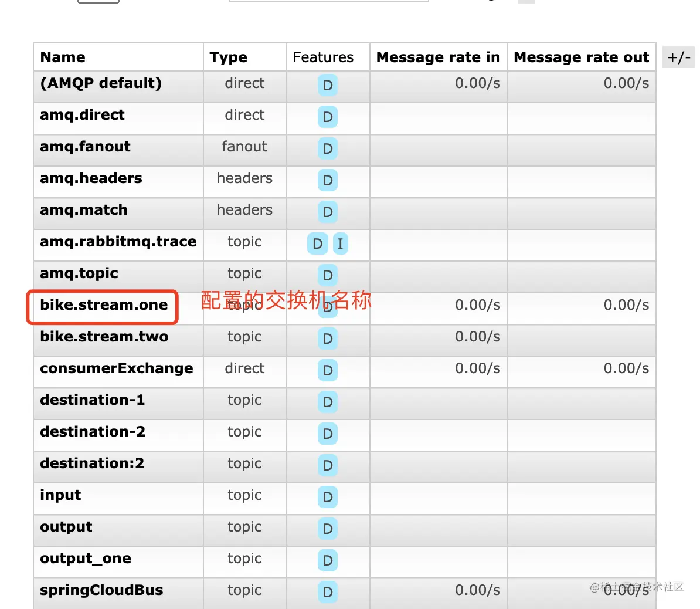Open the bike.stream.one exchange
This screenshot has width=700, height=609.
click(104, 304)
